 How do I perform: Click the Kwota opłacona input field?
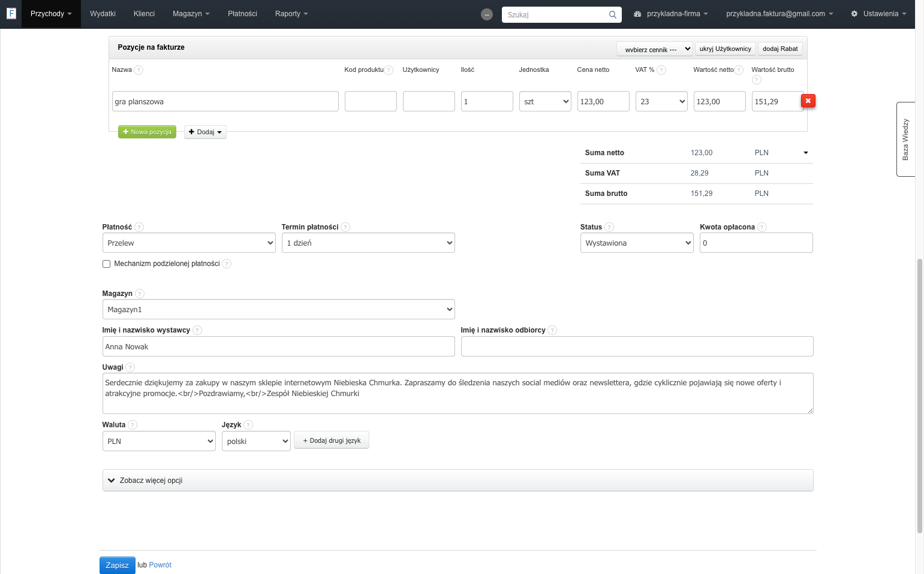[756, 243]
